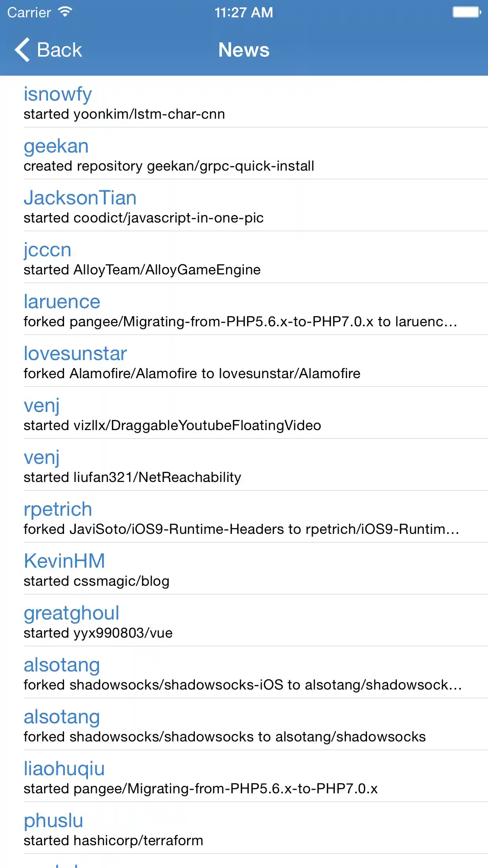Open rpetrich's user profile
488x868 pixels.
coord(58,509)
